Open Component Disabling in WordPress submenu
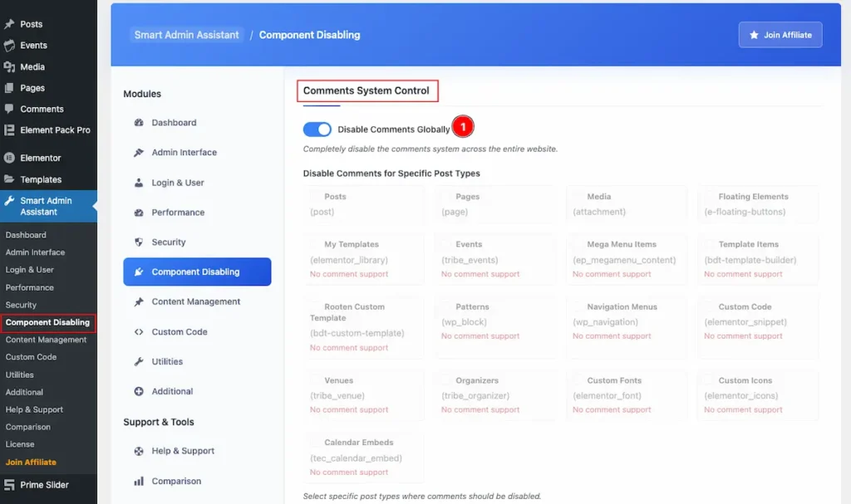Screen dimensions: 851x504 (47, 322)
